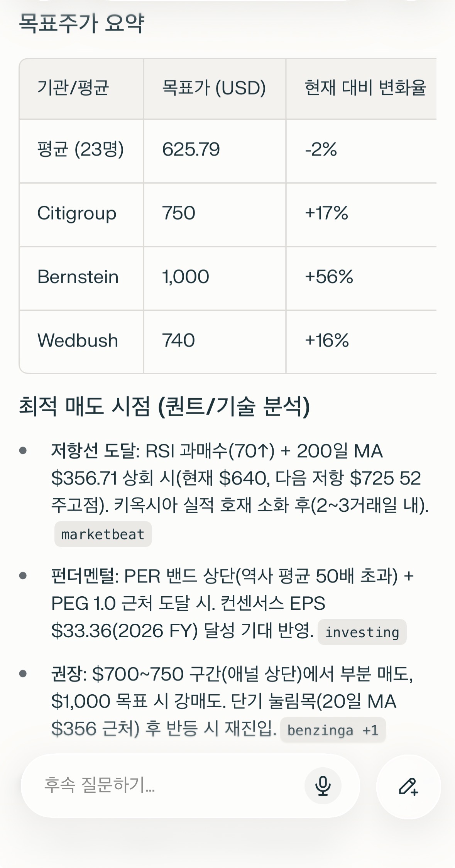Click the 목표주가 요약 heading
455x868 pixels.
coord(81,23)
